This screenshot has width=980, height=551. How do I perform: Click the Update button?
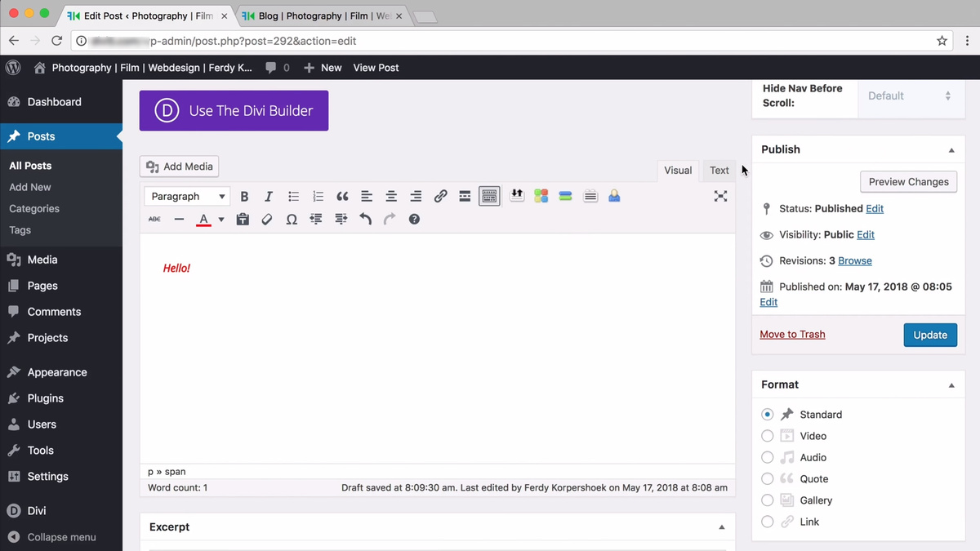click(x=930, y=335)
